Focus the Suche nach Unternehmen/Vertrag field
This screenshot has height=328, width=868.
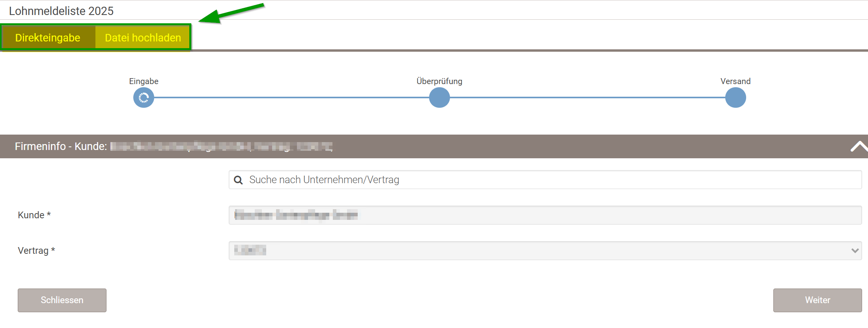tap(544, 180)
